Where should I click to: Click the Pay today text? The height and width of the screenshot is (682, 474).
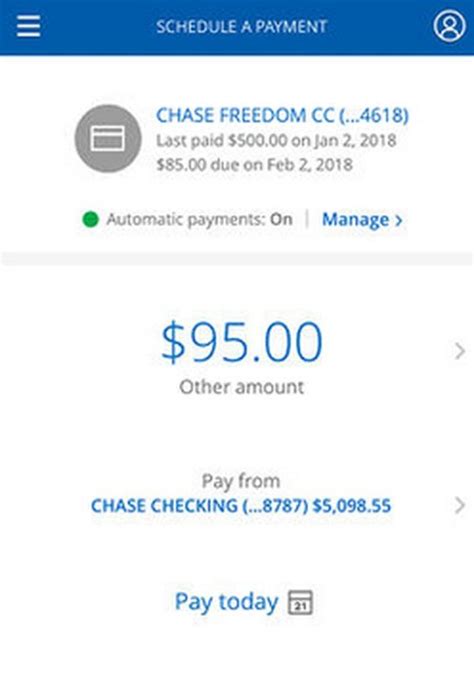point(226,602)
